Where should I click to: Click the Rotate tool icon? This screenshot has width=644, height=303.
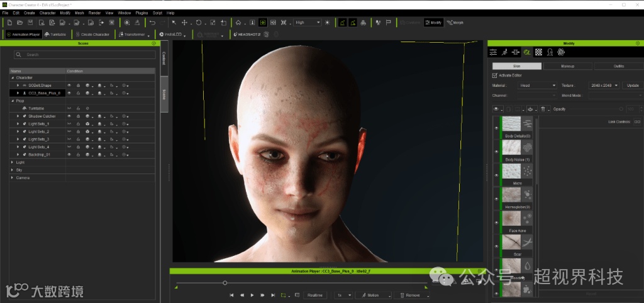199,23
